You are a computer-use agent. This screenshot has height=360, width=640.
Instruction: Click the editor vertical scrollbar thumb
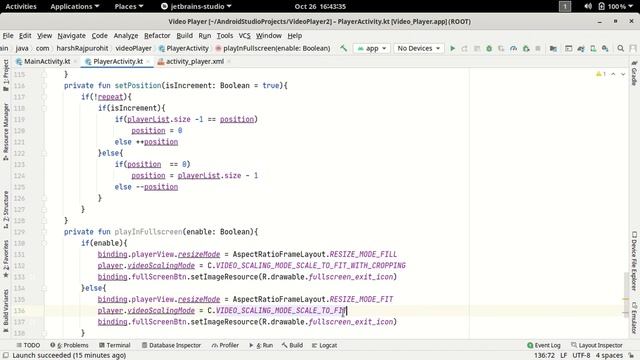(x=626, y=294)
